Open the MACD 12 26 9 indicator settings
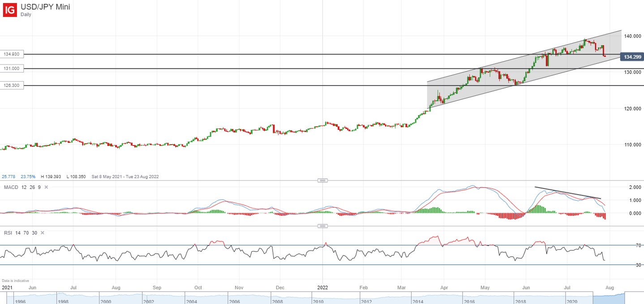Image resolution: width=644 pixels, height=304 pixels. tap(22, 187)
